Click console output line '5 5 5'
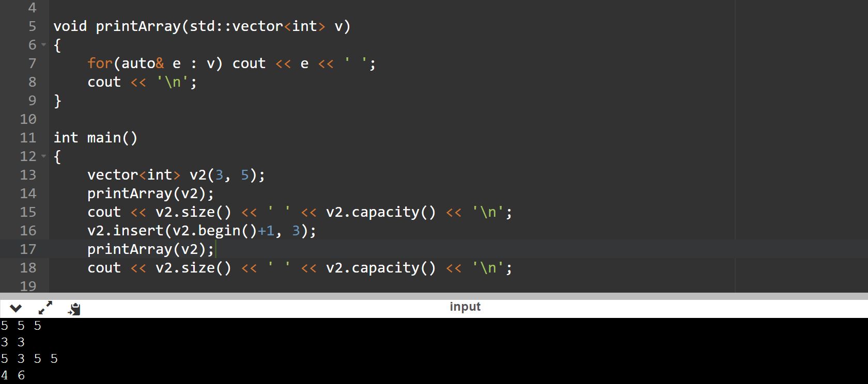868x384 pixels. pos(21,326)
